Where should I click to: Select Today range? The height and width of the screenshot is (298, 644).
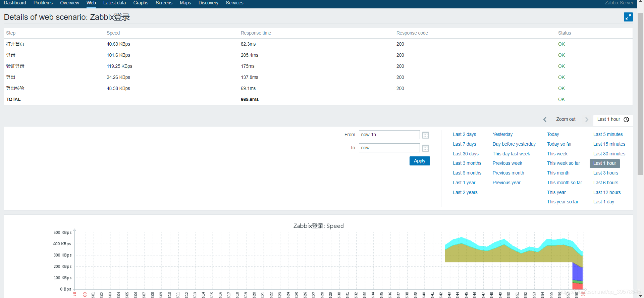(x=553, y=135)
